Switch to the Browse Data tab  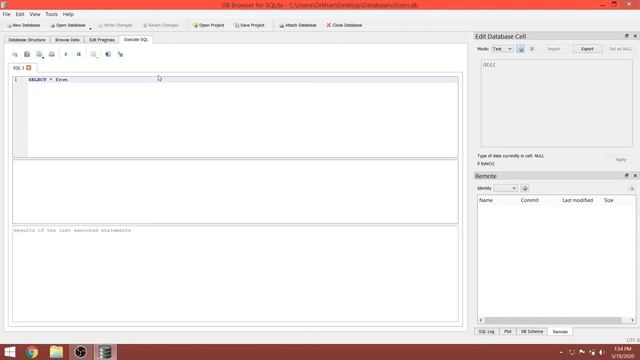pyautogui.click(x=67, y=40)
